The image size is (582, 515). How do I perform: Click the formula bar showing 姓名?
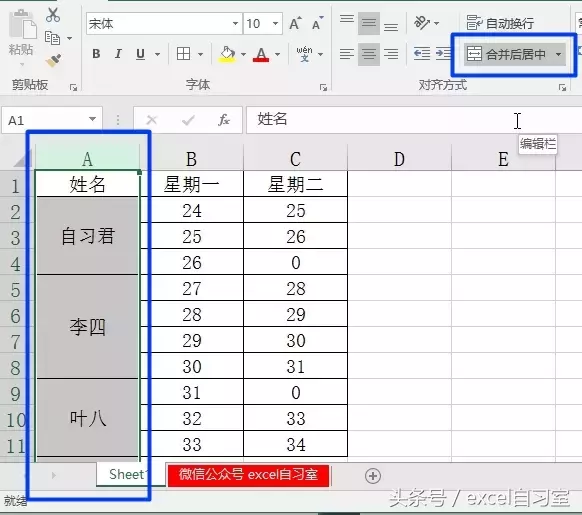click(x=414, y=120)
